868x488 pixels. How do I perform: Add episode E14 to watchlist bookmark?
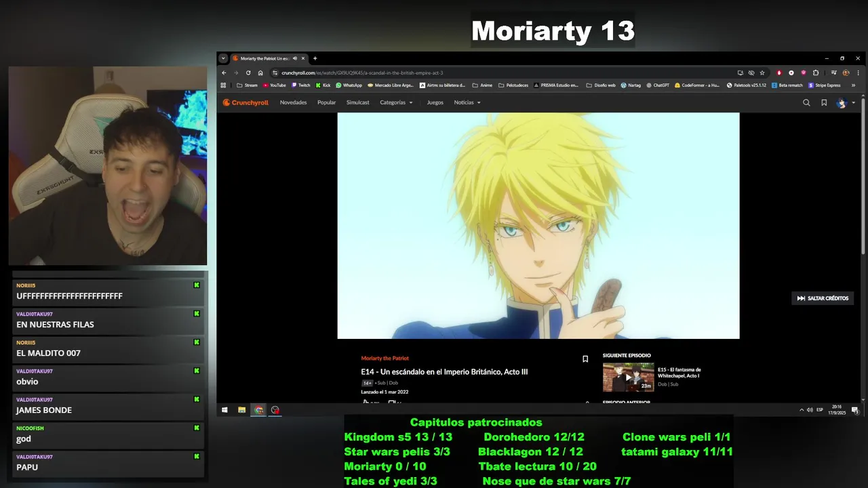click(585, 359)
